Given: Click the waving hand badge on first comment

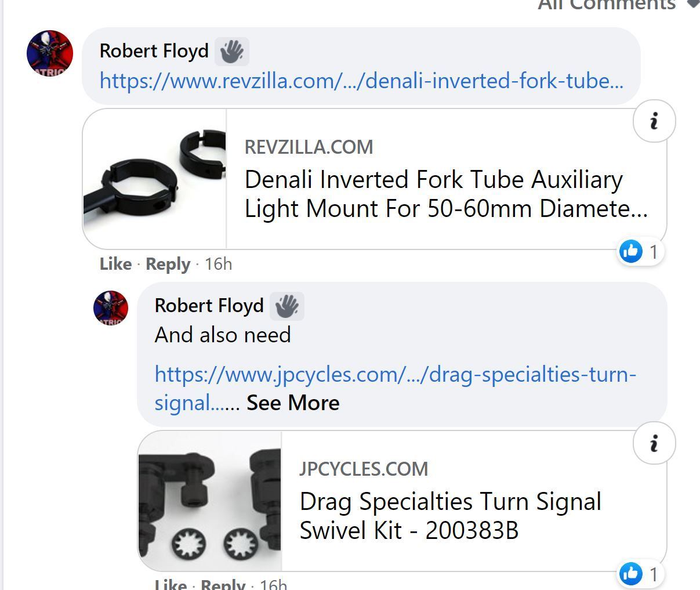Looking at the screenshot, I should 231,51.
